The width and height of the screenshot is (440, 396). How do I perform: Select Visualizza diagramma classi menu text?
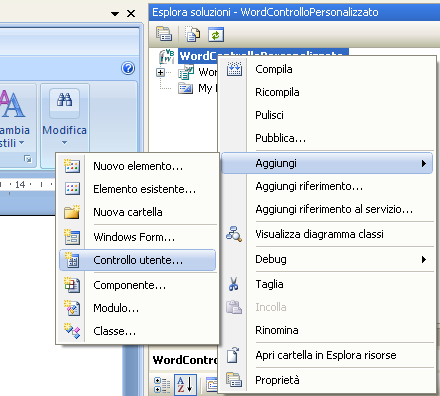point(319,234)
